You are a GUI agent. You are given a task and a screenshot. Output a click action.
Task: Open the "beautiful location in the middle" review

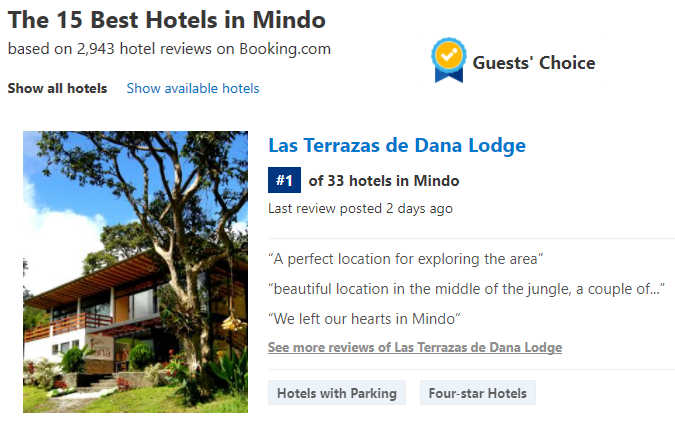click(466, 289)
